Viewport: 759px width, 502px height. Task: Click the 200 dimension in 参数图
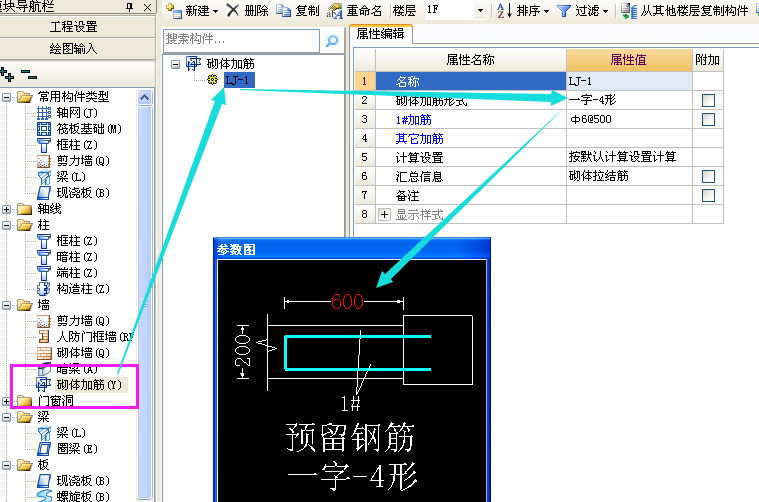(243, 351)
